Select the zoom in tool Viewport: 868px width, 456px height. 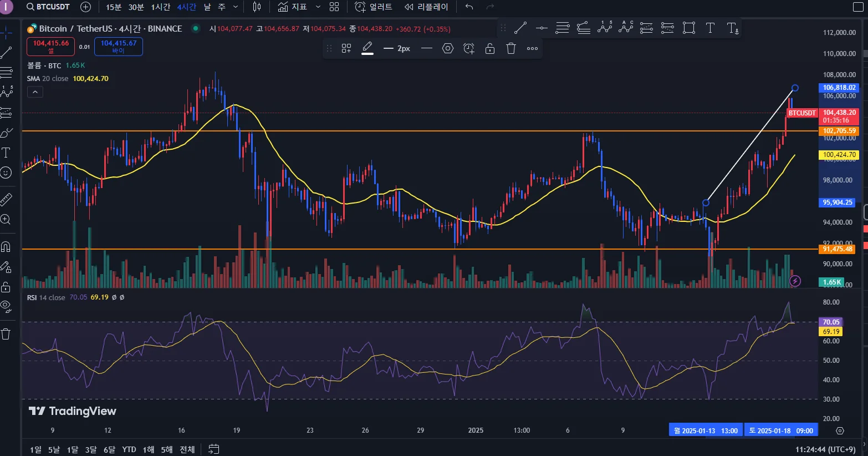[6, 219]
